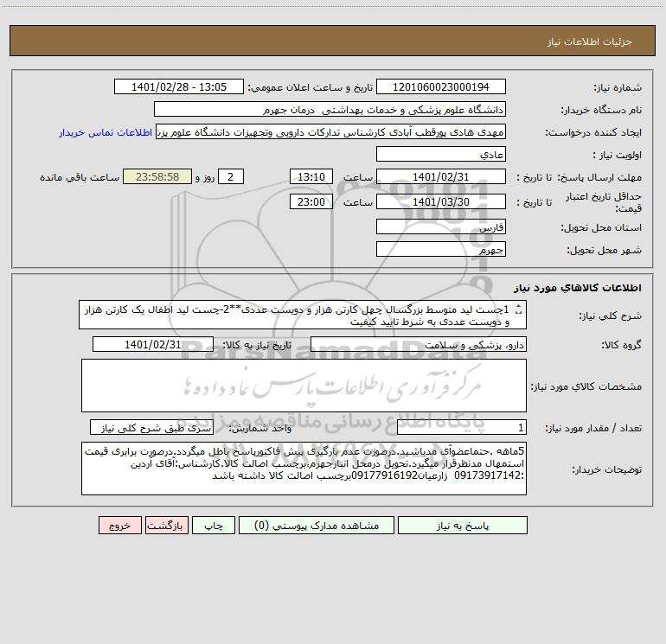This screenshot has width=666, height=644.
Task: Click the price validity date 1401/03/30
Action: click(x=441, y=201)
